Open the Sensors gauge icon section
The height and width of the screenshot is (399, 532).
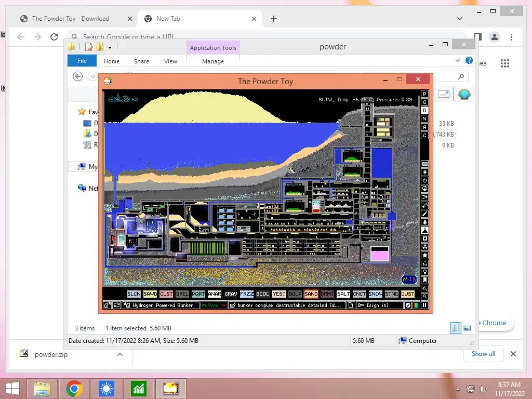(x=424, y=189)
